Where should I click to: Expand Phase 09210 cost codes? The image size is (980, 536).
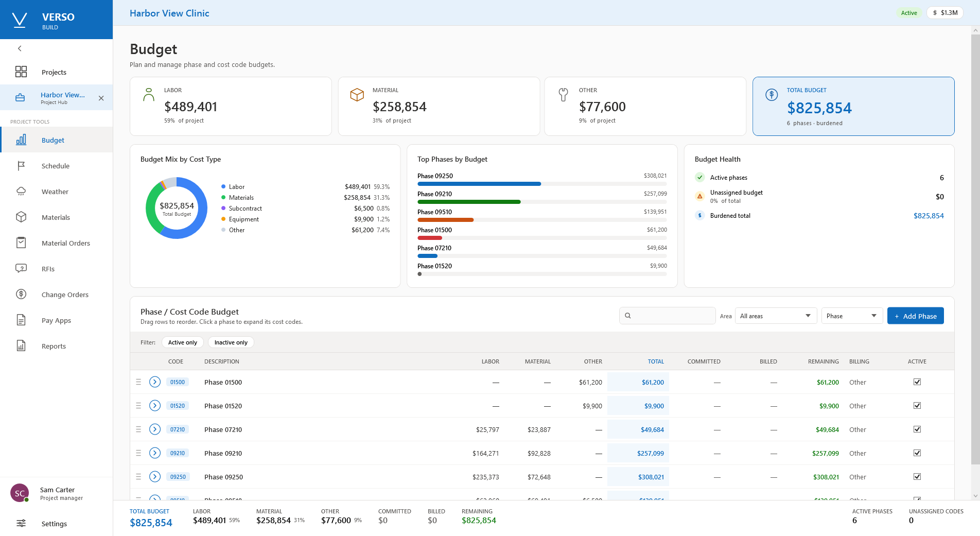point(155,453)
